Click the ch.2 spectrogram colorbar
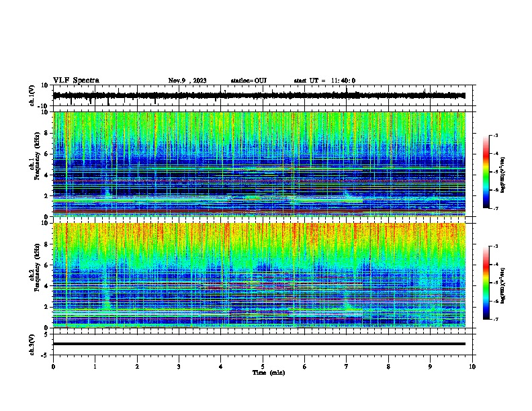Viewport: 532px width, 411px height. click(x=486, y=283)
